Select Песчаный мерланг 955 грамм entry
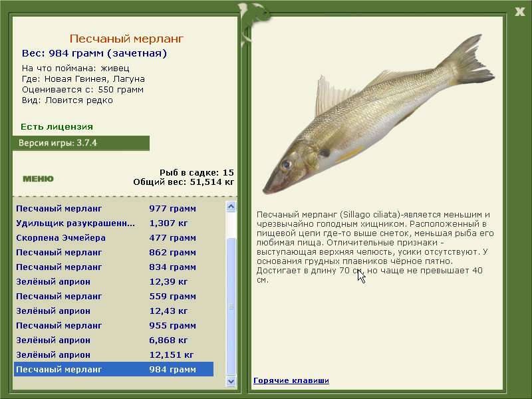The width and height of the screenshot is (532, 399). click(x=114, y=325)
